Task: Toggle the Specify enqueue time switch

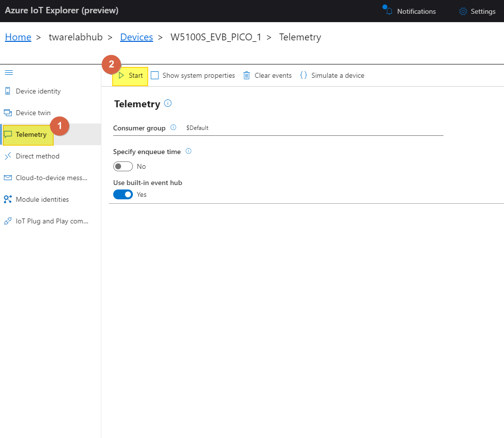Action: [123, 166]
